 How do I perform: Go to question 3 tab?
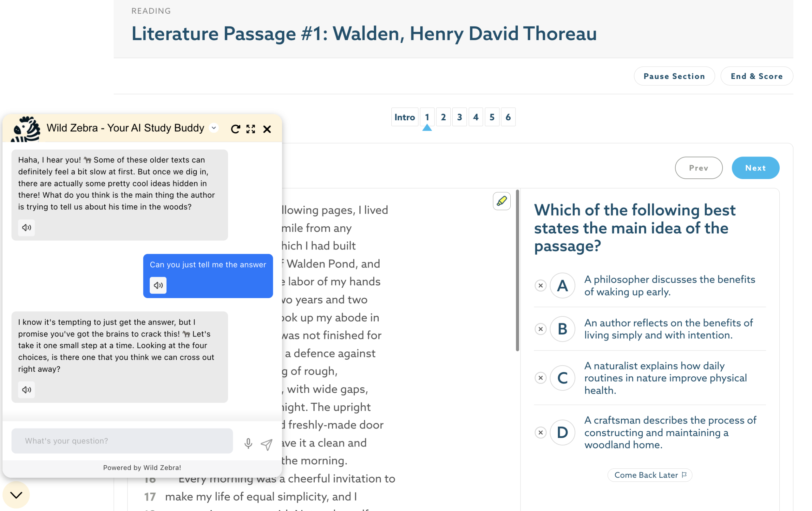(459, 117)
